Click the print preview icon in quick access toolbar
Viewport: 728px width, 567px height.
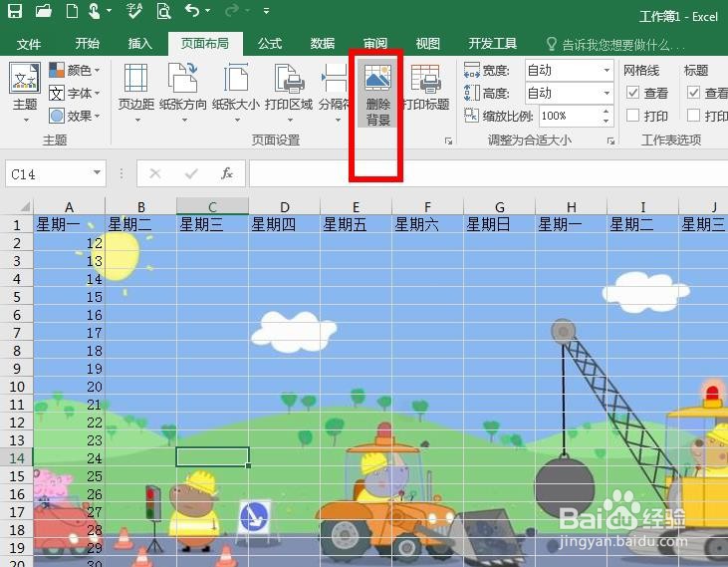point(164,10)
